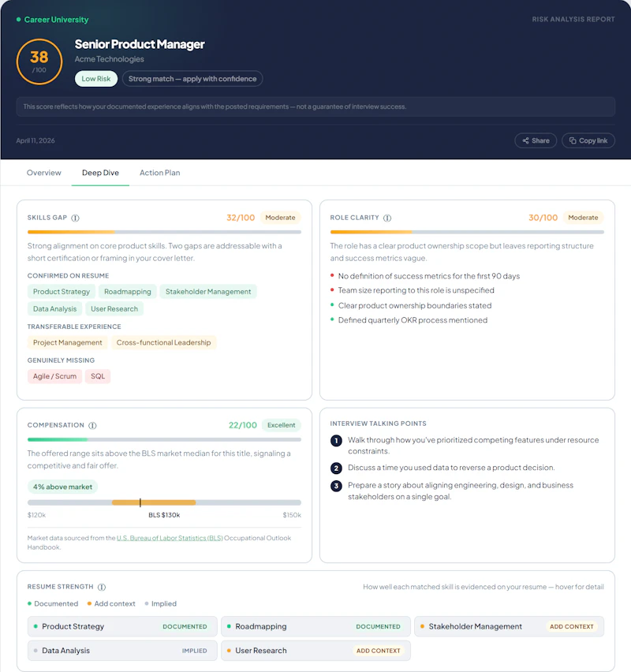Screen dimensions: 631x672
Task: Click the Share button
Action: click(536, 140)
